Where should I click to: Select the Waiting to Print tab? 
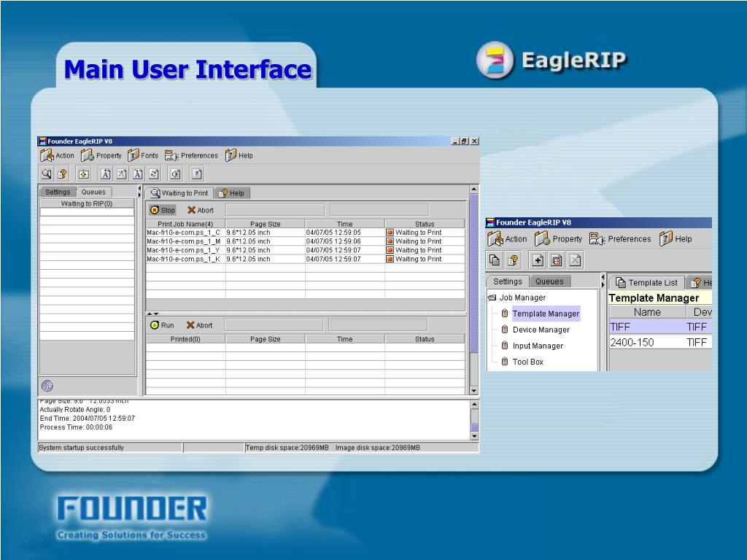(179, 192)
